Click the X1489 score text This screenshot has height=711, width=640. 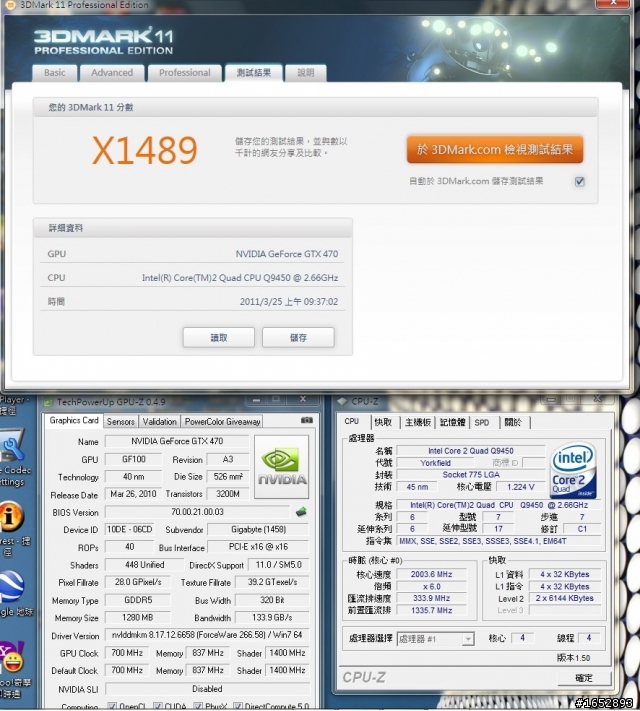[x=145, y=150]
